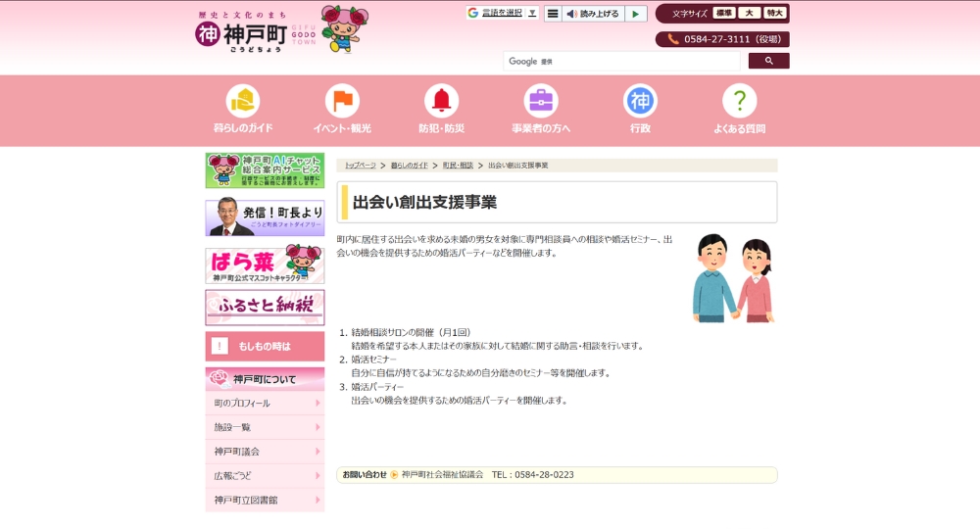Click the 婚活パーティー list item
This screenshot has height=529, width=980.
pos(377,387)
